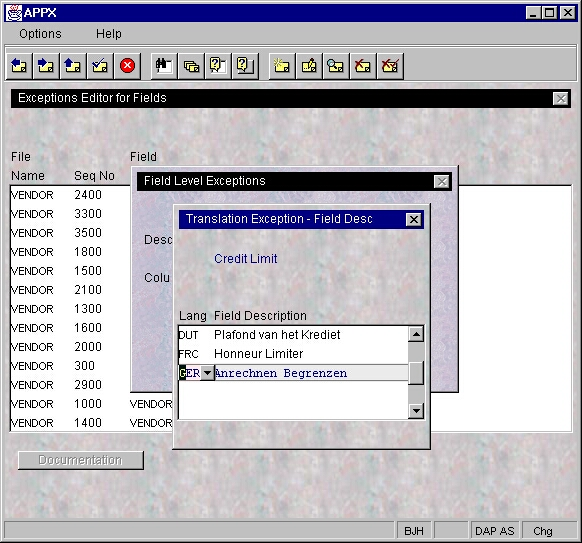Select the VENDOR 2100 row
Viewport: 582px width, 543px height.
71,290
